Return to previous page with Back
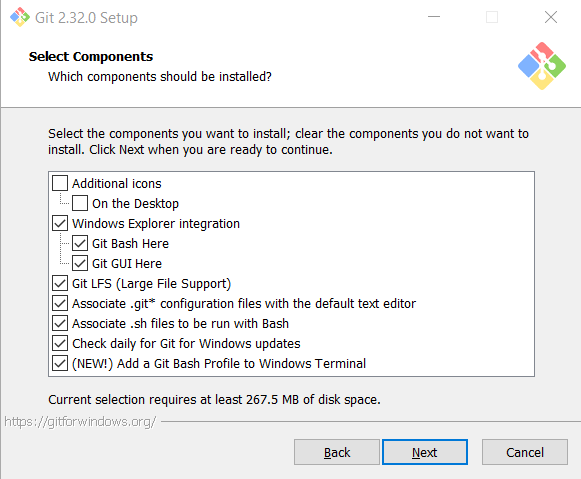 [x=337, y=452]
